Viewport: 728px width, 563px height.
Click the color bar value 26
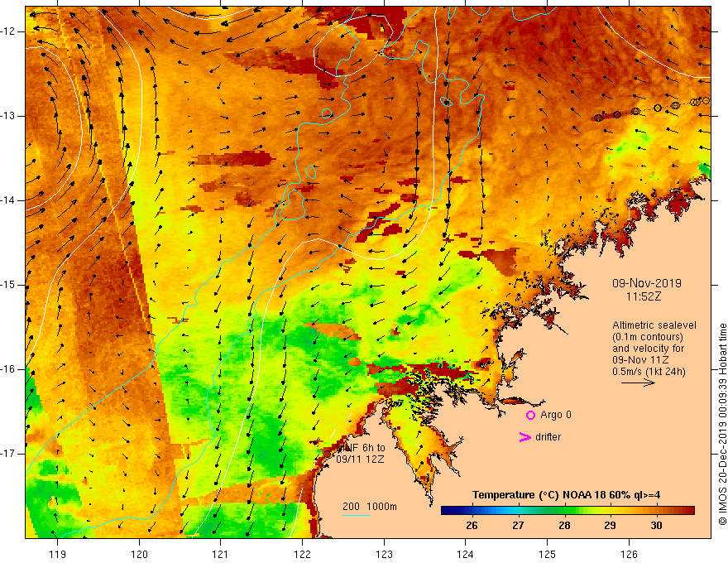pyautogui.click(x=472, y=526)
